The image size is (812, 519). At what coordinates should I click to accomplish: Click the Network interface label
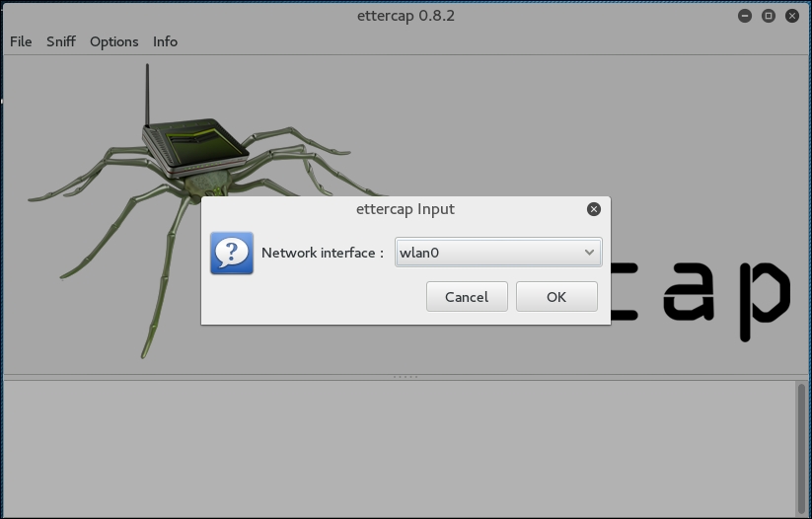coord(322,253)
